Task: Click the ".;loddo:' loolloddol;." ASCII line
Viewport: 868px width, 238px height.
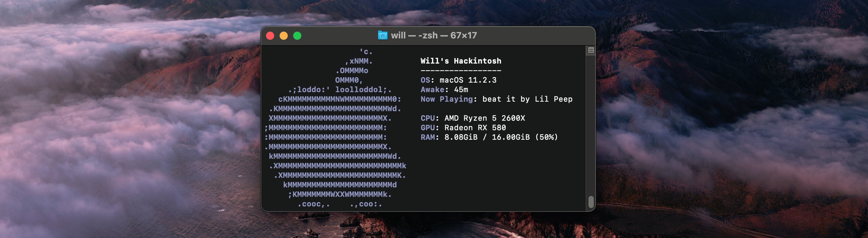Action: (x=340, y=90)
